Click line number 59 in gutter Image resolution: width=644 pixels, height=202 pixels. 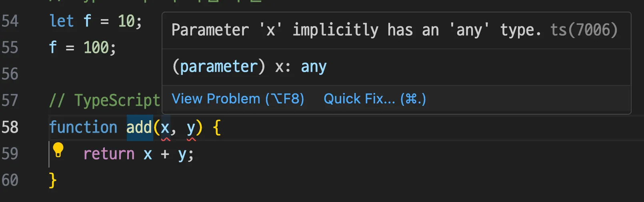click(x=10, y=154)
